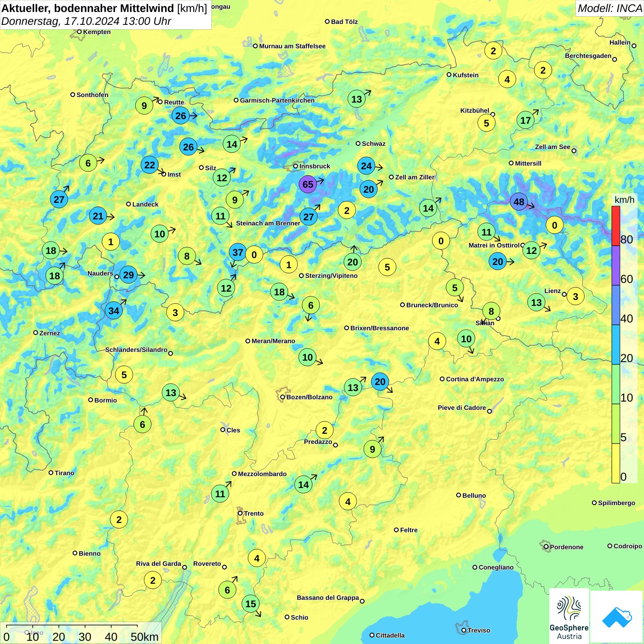
Task: Click the Brixen/Bressanone label
Action: click(379, 328)
